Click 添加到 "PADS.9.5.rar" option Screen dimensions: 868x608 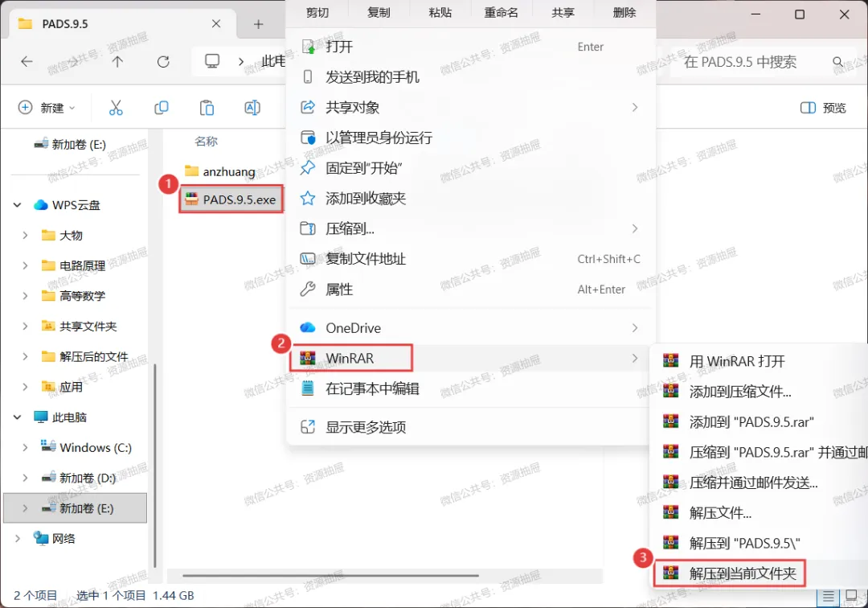coord(760,422)
